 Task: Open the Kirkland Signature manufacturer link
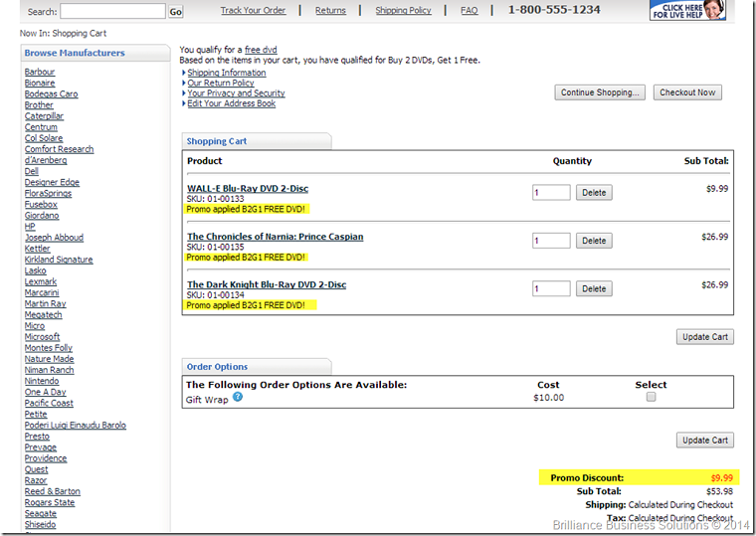[x=59, y=260]
